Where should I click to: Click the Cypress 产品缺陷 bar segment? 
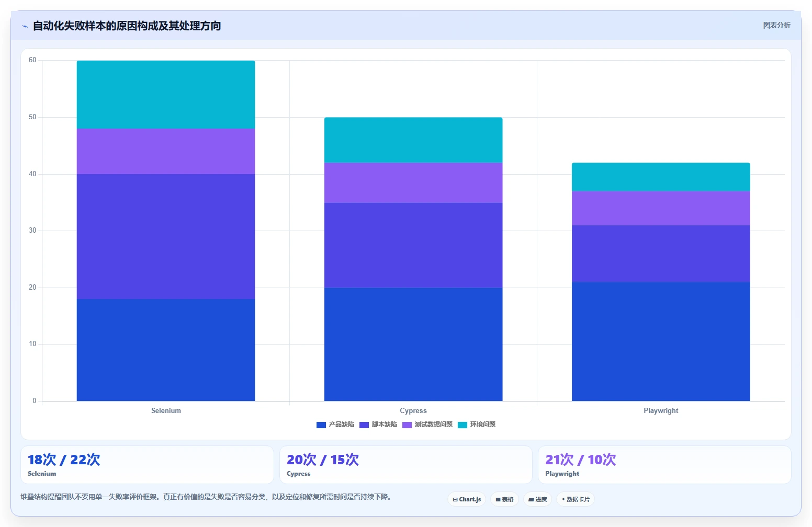413,344
